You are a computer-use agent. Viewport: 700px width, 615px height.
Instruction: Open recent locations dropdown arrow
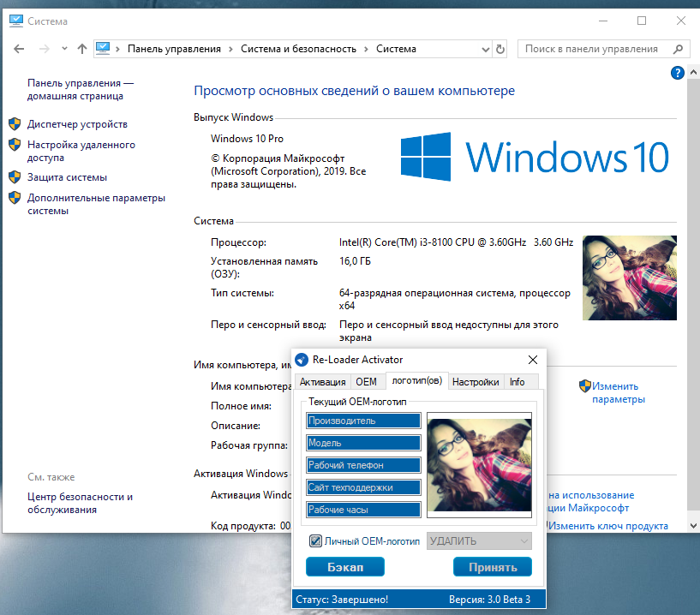(x=65, y=49)
